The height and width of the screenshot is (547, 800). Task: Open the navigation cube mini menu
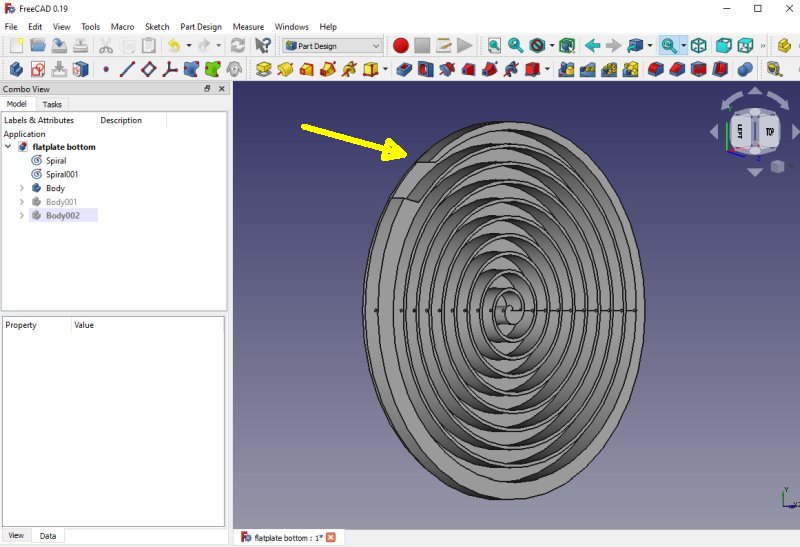(778, 166)
